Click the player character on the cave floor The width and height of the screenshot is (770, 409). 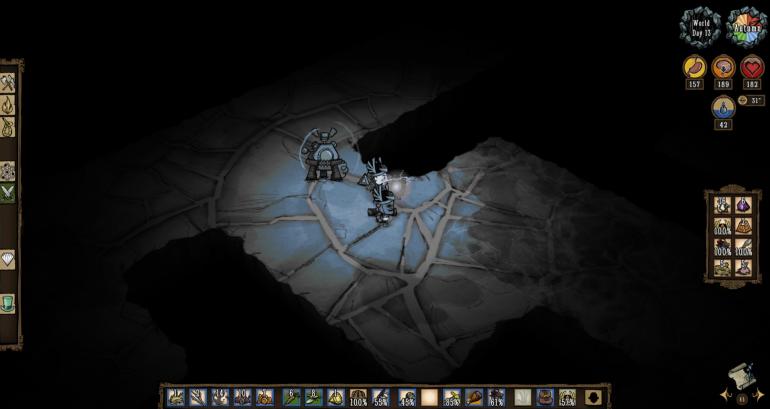point(380,191)
